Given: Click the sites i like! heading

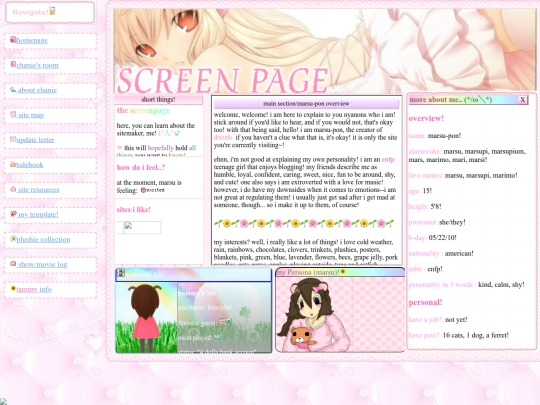Looking at the screenshot, I should [134, 210].
